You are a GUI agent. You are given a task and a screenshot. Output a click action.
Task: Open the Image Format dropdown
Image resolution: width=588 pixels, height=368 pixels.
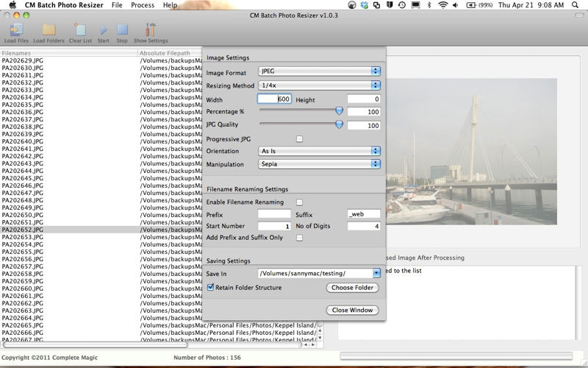[319, 72]
